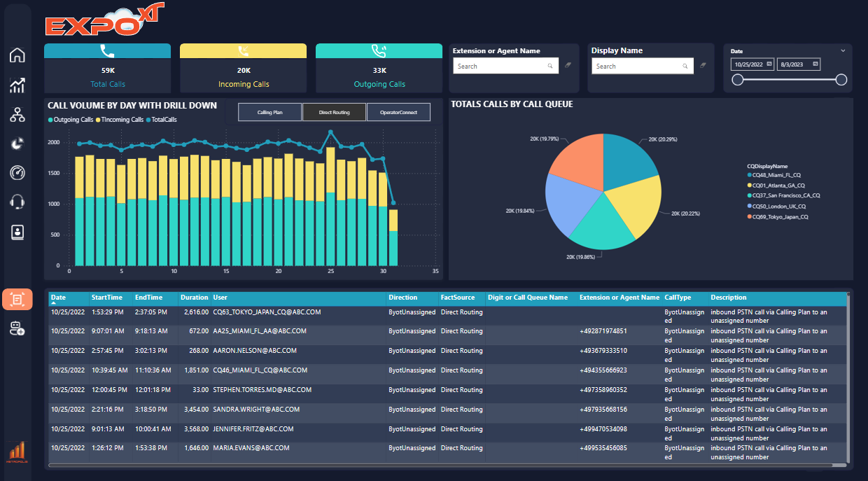Image resolution: width=868 pixels, height=481 pixels.
Task: Sort table by Duration column header
Action: 194,298
